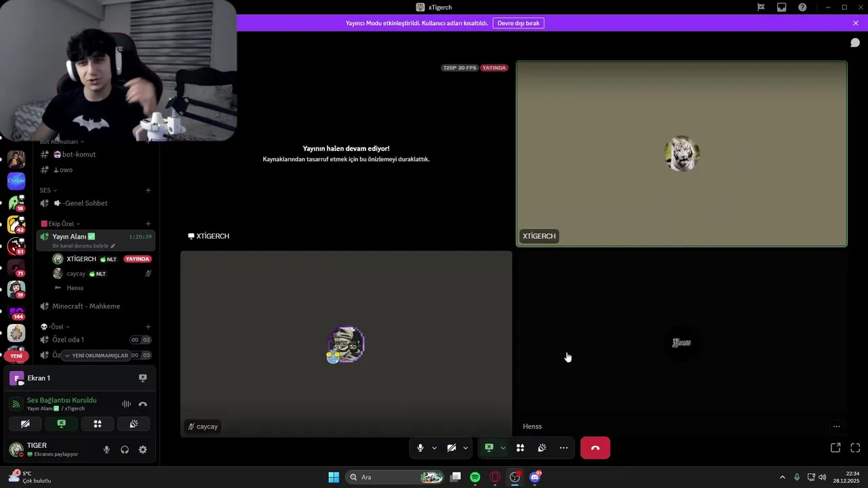Open TIGER user avatar profile

coord(16,449)
